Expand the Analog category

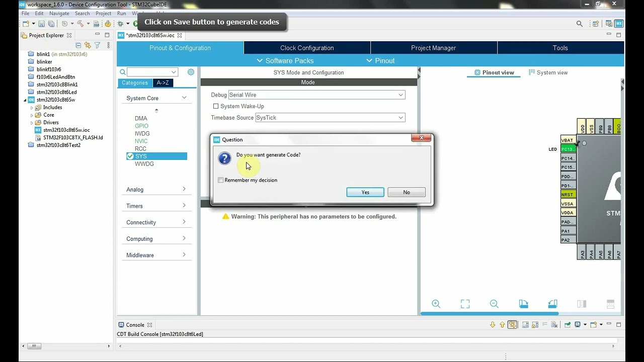[156, 190]
